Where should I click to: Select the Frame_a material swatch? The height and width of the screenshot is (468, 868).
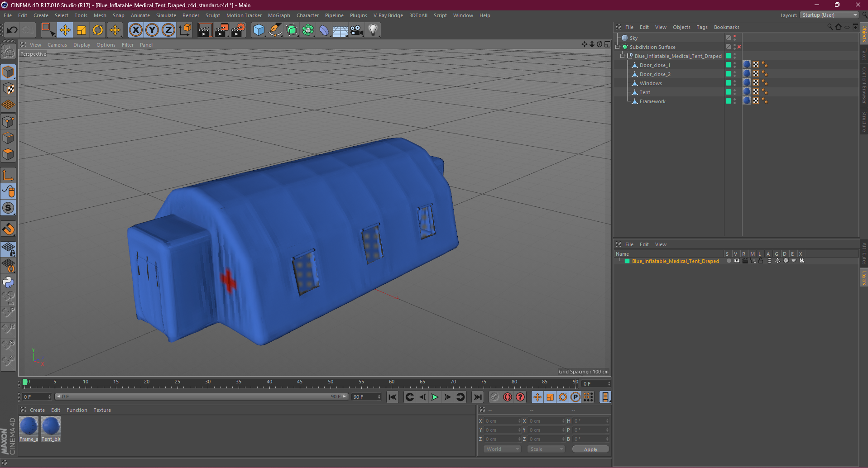coord(29,429)
